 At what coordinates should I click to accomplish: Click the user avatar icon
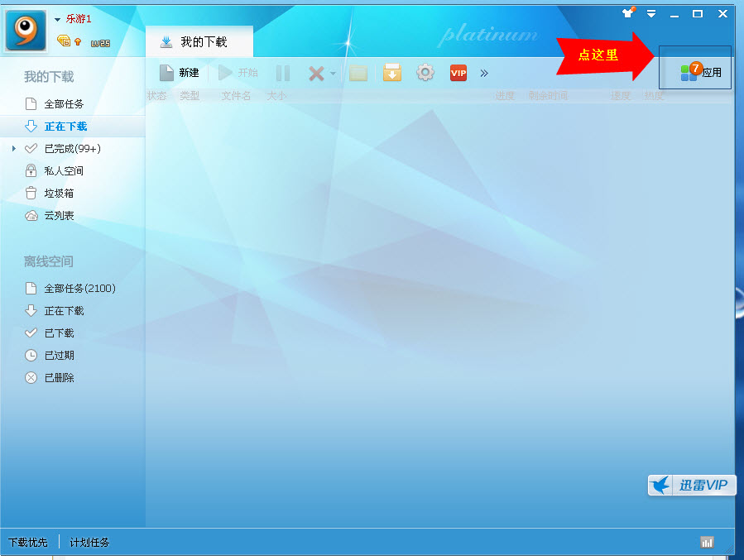coord(26,31)
